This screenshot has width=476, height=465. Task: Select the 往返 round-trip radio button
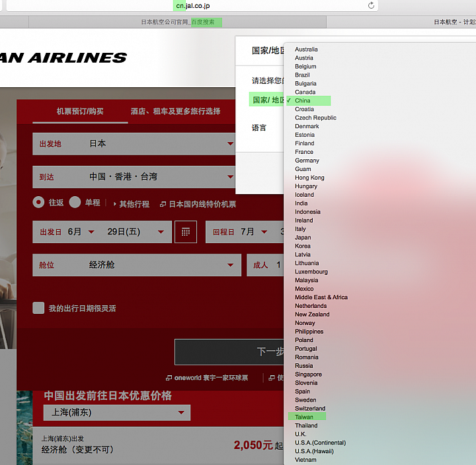[x=38, y=202]
